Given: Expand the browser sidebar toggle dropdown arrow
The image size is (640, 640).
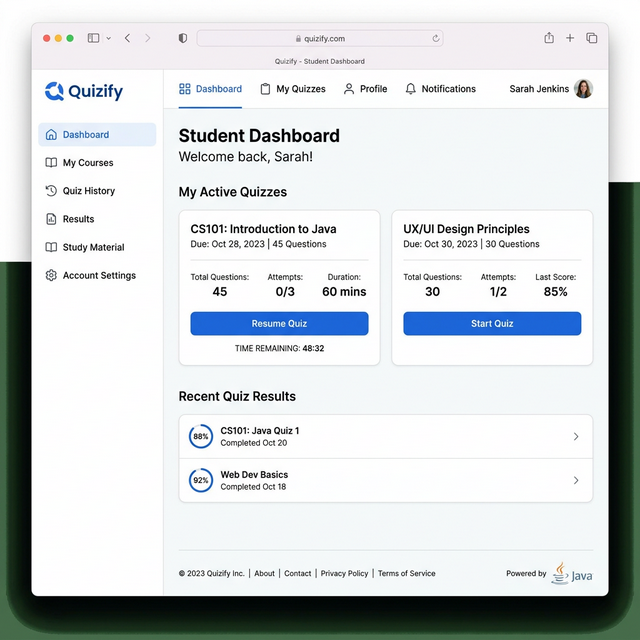Looking at the screenshot, I should point(108,38).
